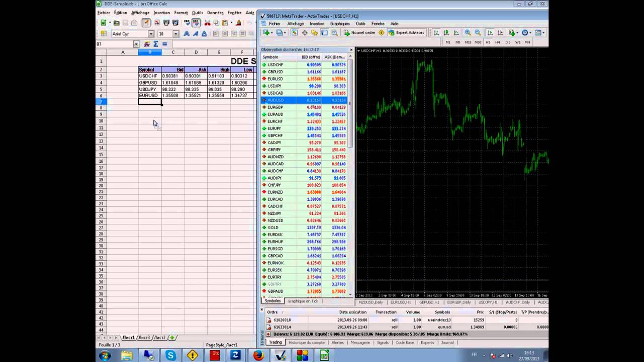The height and width of the screenshot is (362, 644).
Task: Open the font name dropdown showing Arial Cyr
Action: [150, 34]
